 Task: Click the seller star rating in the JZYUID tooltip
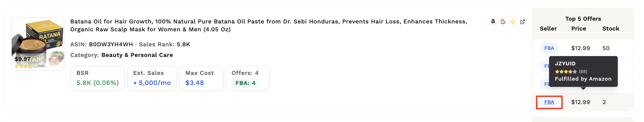point(566,72)
